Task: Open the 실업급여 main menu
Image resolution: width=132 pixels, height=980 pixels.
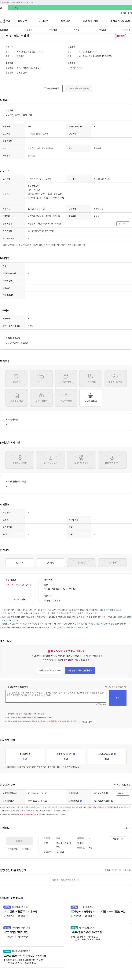Action: click(x=66, y=21)
